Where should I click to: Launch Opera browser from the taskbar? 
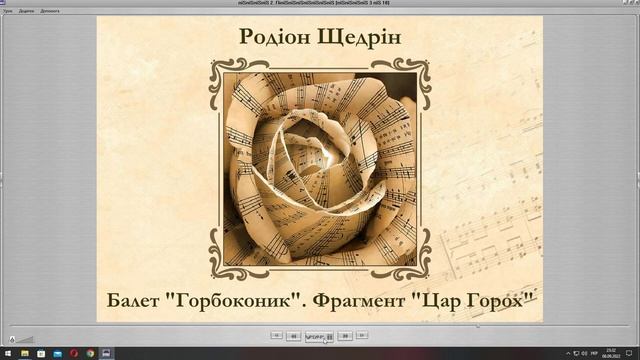tap(74, 353)
